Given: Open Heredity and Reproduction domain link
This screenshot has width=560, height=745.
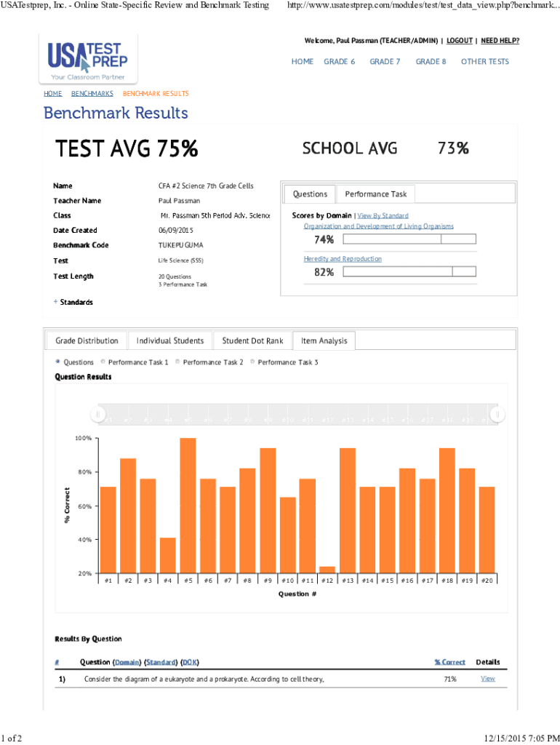Looking at the screenshot, I should point(342,259).
